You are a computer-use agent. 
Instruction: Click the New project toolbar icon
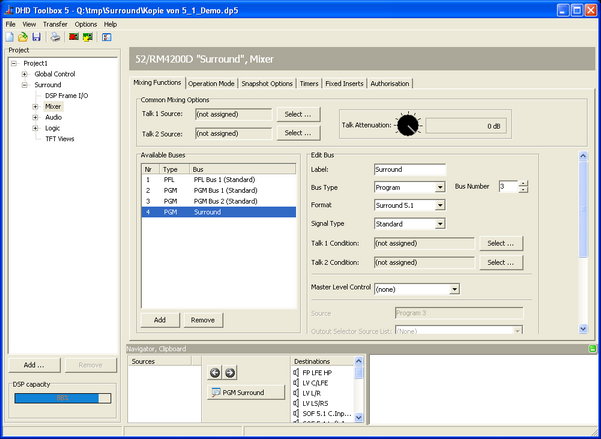(x=9, y=37)
